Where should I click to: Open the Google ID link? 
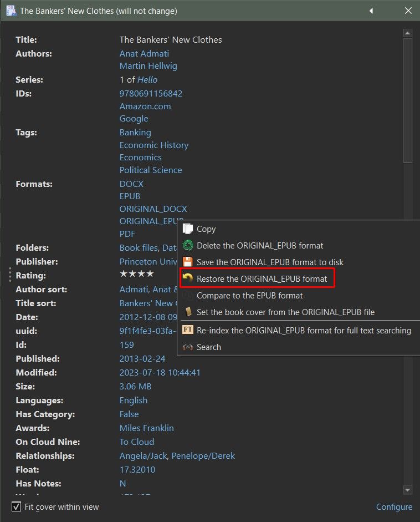coord(134,119)
